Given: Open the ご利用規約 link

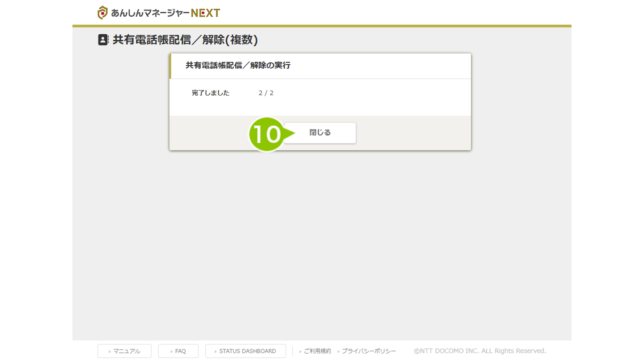Looking at the screenshot, I should [x=317, y=351].
